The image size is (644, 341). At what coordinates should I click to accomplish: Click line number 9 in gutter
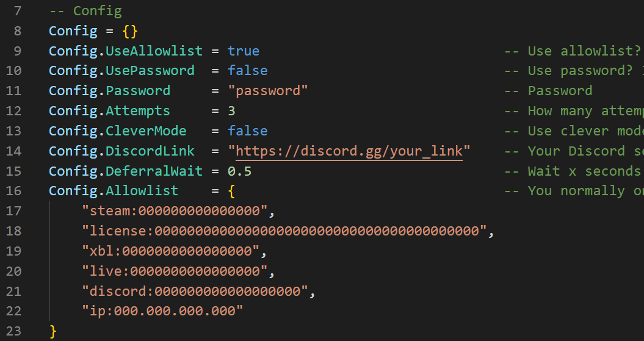[17, 51]
